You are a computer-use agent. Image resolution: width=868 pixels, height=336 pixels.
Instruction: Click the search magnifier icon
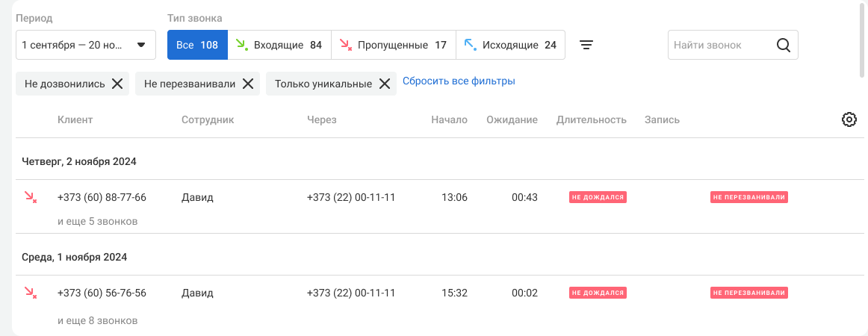point(783,45)
